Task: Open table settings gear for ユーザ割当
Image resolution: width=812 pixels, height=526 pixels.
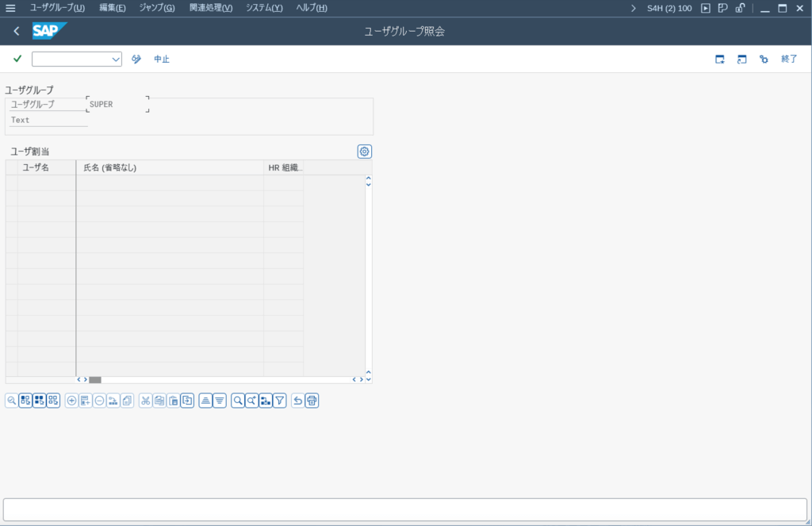Action: tap(365, 152)
